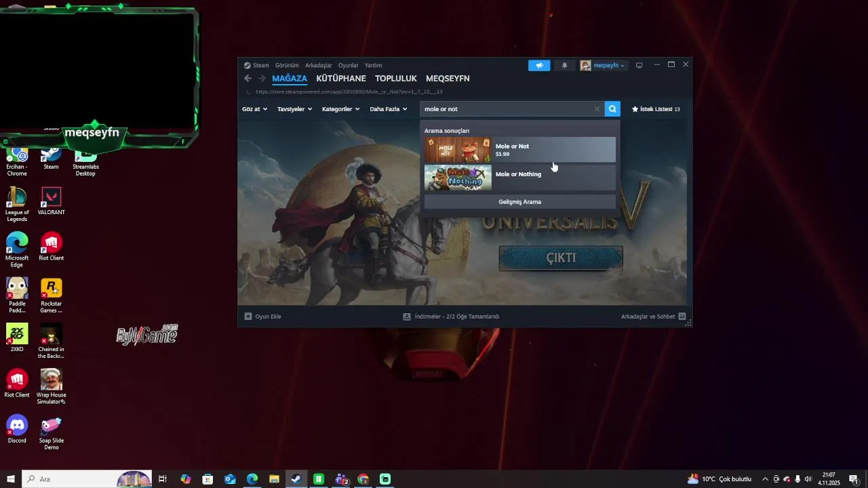Viewport: 868px width, 488px height.
Task: Open Soap Slide Demo shortcut
Action: pos(51,432)
